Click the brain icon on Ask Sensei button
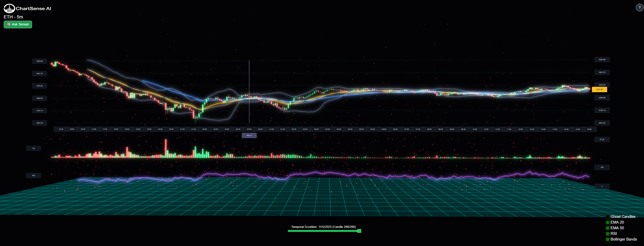This screenshot has height=246, width=644. tap(8, 24)
